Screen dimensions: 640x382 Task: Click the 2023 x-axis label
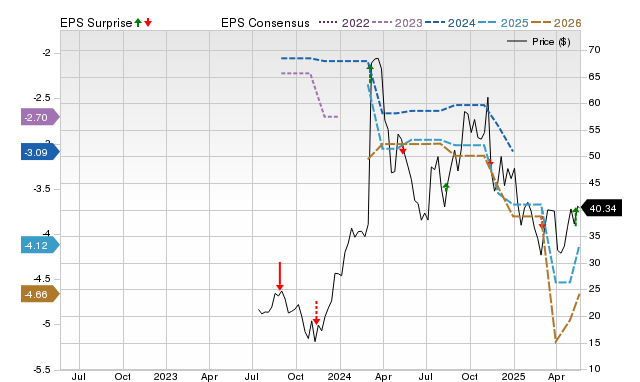[165, 376]
